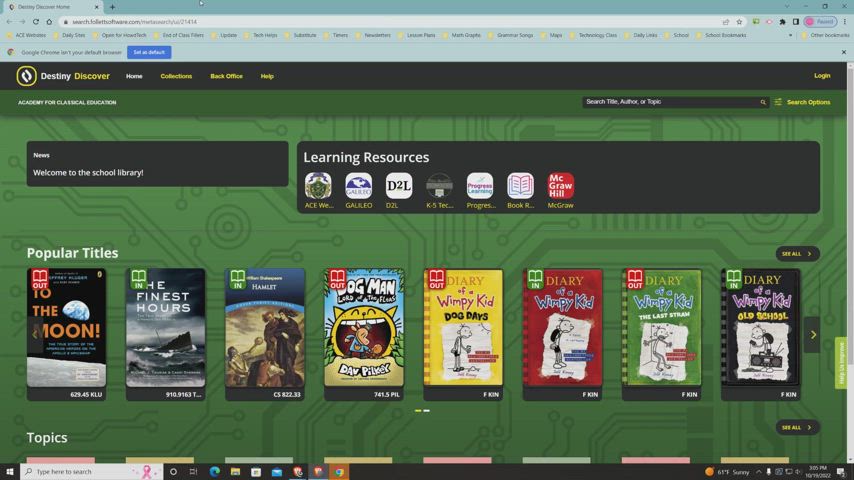Click the browser address bar
The image size is (854, 480).
[x=392, y=22]
